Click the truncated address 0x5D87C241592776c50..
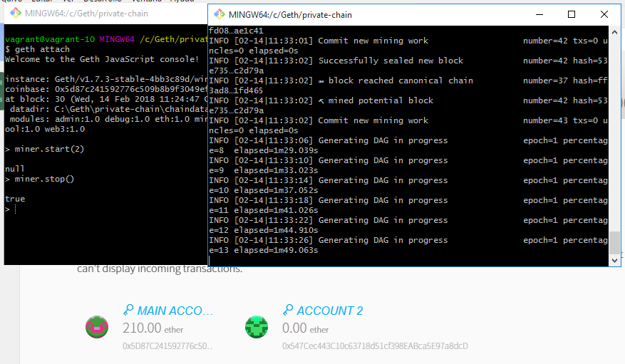Screen dimensions: 625x364 (167, 346)
